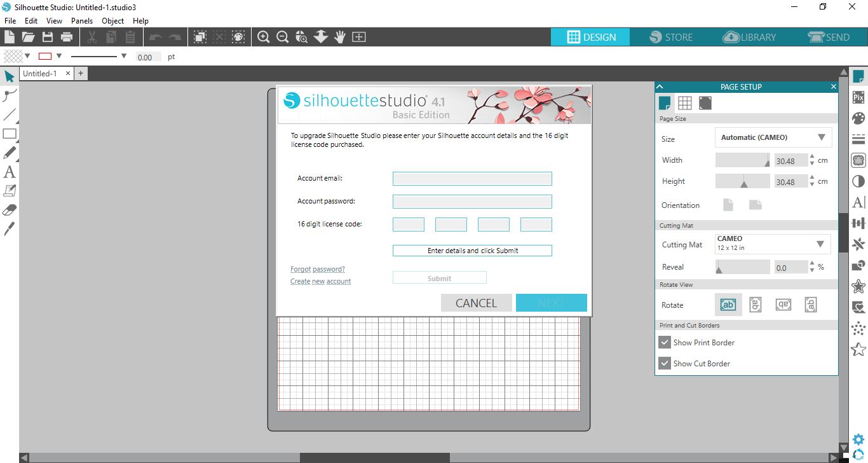Open a file with the folder icon
868x463 pixels.
pos(28,37)
